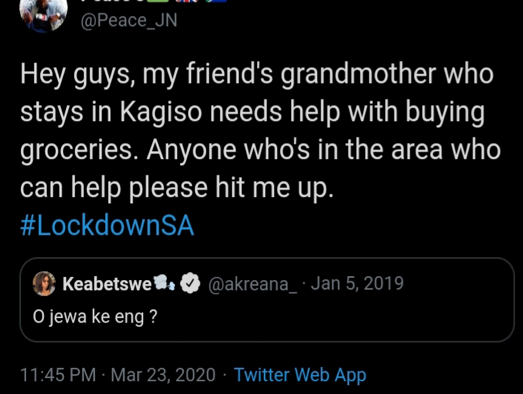Click the tweet line beginning 'groceries. Anyone'
523x394 pixels.
(x=260, y=151)
